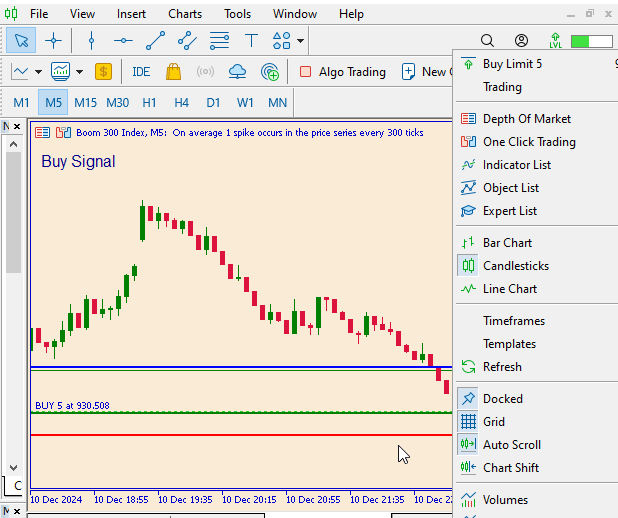Click the green connection level bar
Image resolution: width=618 pixels, height=518 pixels.
592,41
